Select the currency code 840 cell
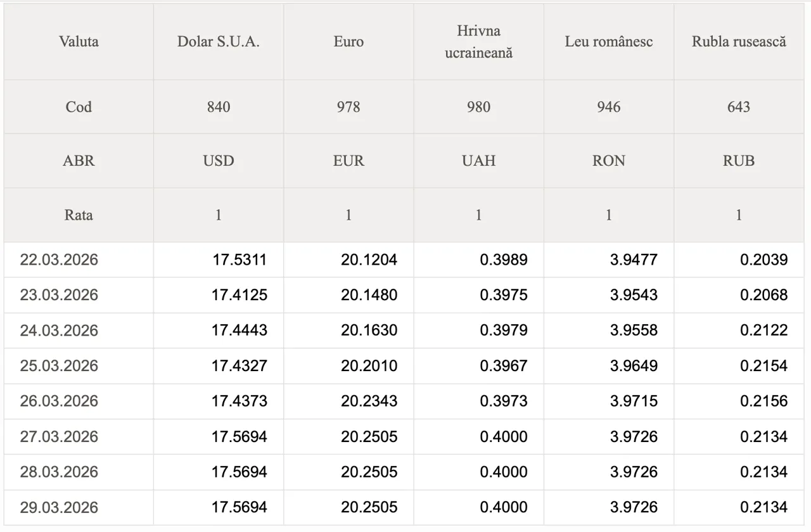The height and width of the screenshot is (532, 811). coord(219,106)
